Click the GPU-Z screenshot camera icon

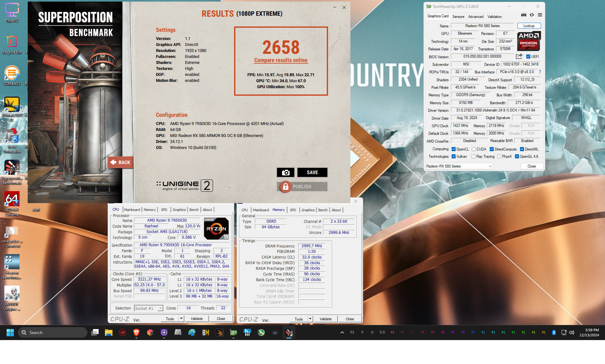524,15
